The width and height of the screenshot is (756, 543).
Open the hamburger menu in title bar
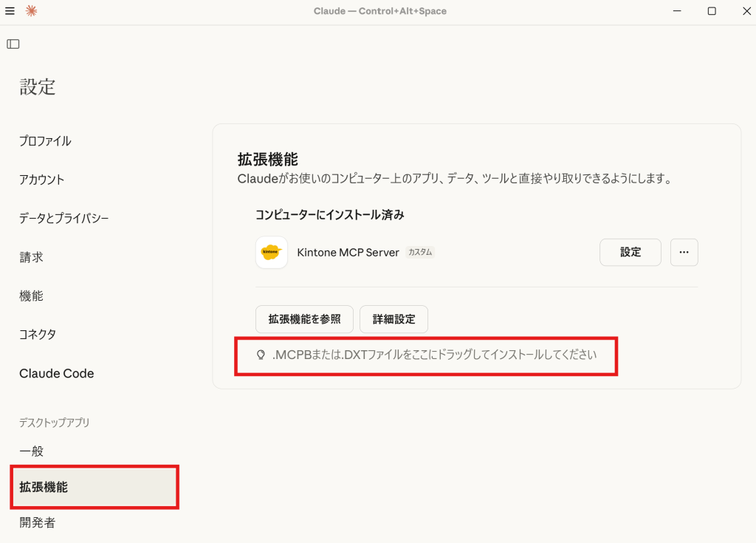point(10,10)
